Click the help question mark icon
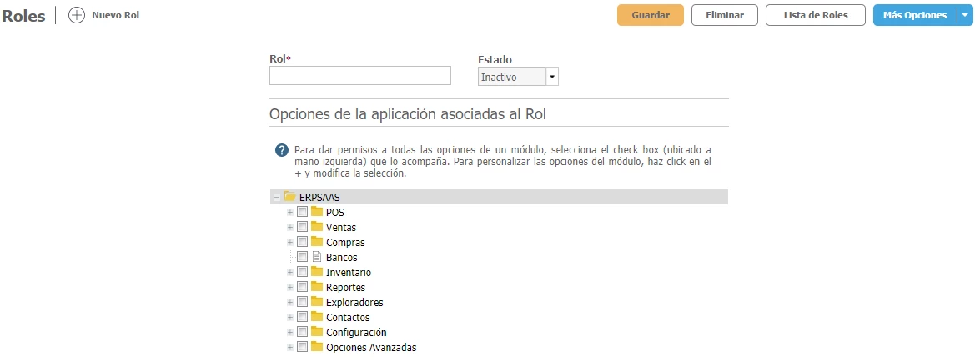Image resolution: width=980 pixels, height=362 pixels. point(282,150)
